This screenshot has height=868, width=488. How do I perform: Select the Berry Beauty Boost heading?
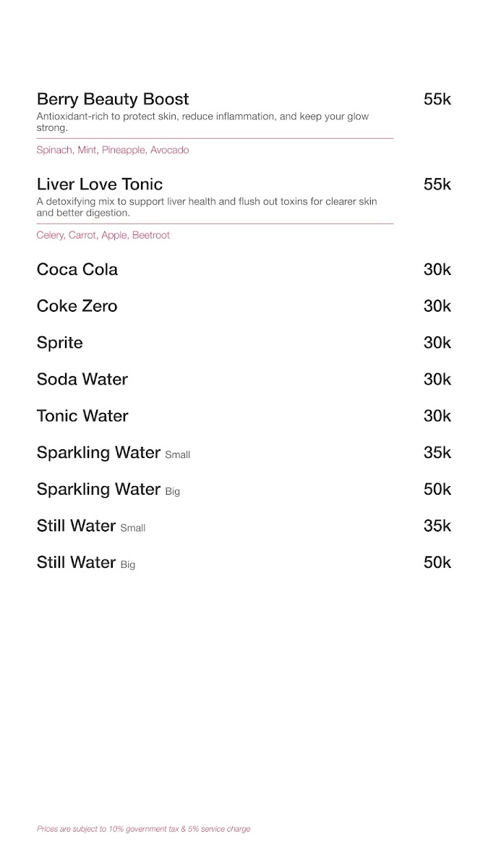113,99
